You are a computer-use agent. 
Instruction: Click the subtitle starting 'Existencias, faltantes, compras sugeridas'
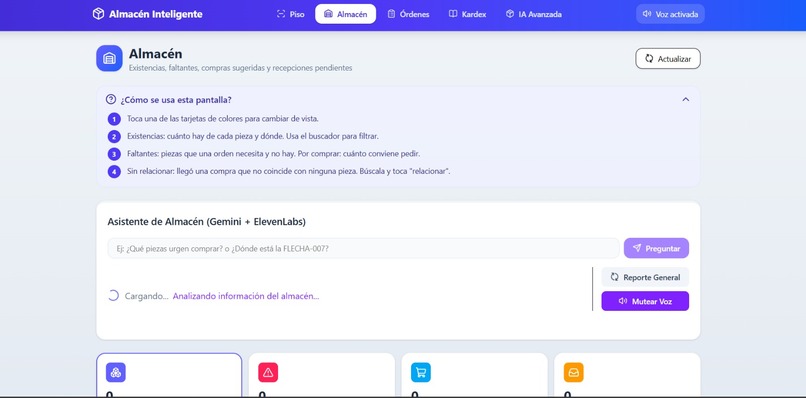[x=241, y=68]
